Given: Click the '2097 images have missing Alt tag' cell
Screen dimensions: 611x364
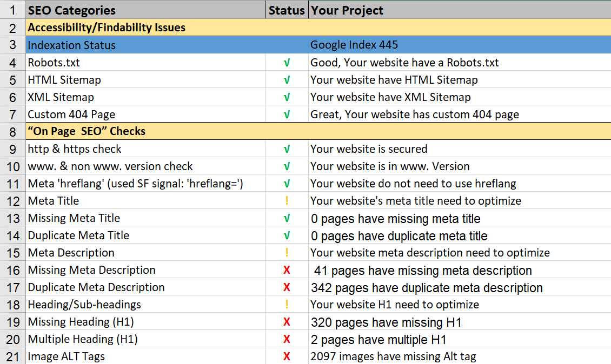Looking at the screenshot, I should point(393,356).
